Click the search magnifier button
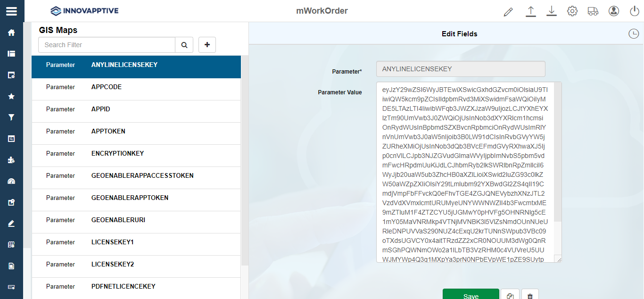 [x=184, y=45]
